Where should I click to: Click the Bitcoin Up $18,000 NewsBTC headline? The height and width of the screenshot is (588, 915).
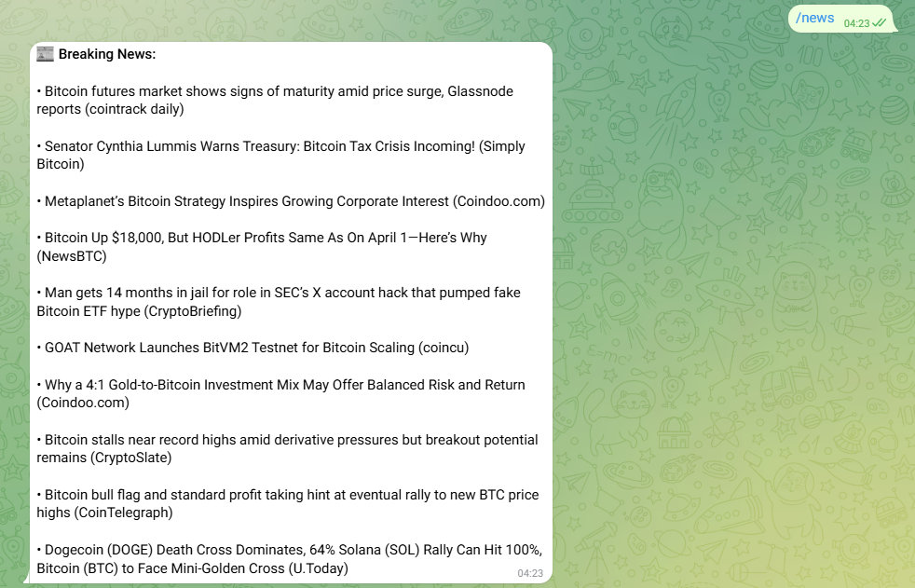click(262, 247)
